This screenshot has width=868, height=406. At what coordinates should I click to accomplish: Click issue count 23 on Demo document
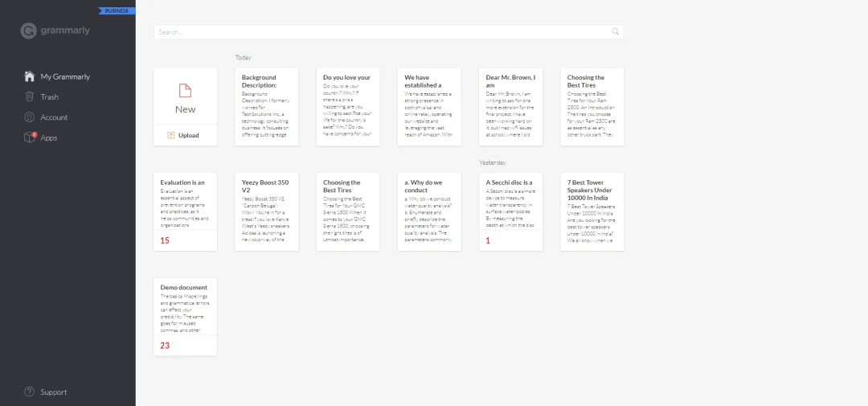pos(165,346)
